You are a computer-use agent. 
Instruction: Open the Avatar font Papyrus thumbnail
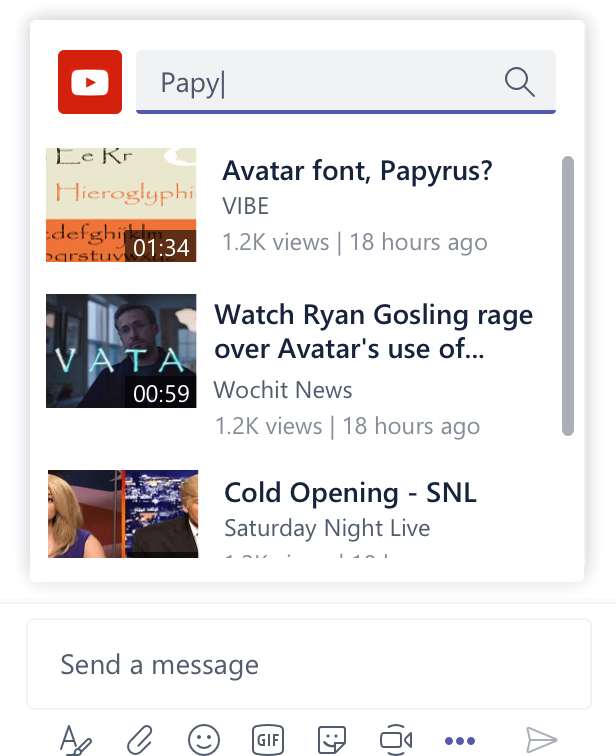tap(121, 205)
